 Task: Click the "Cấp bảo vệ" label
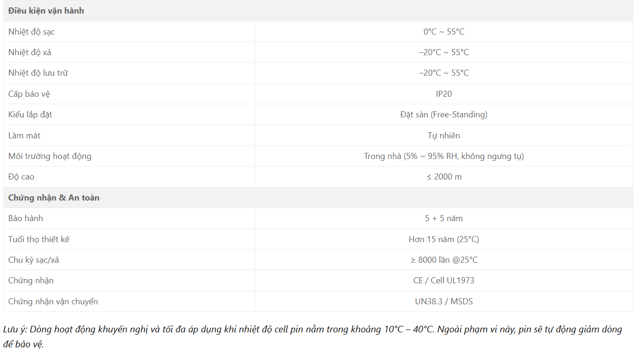(29, 94)
